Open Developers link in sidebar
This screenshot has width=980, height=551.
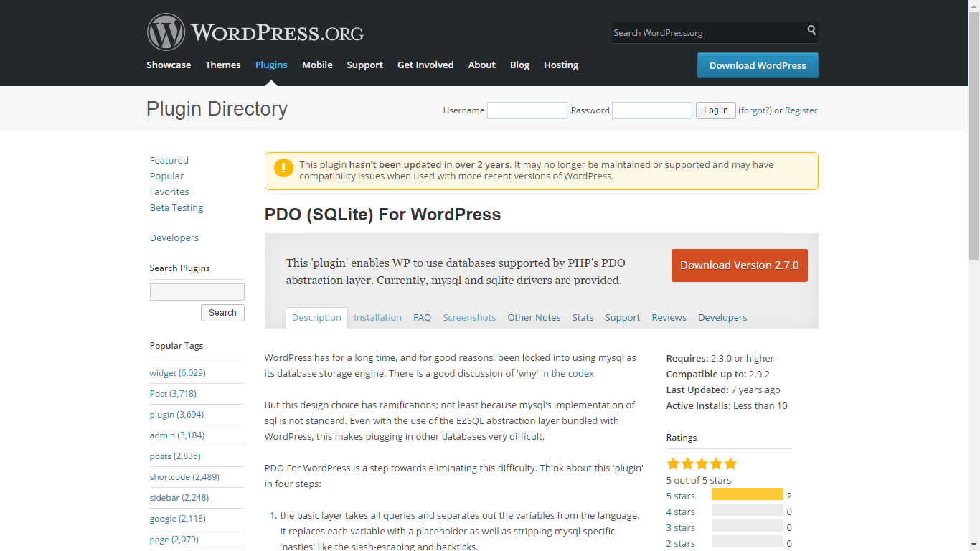pos(174,237)
